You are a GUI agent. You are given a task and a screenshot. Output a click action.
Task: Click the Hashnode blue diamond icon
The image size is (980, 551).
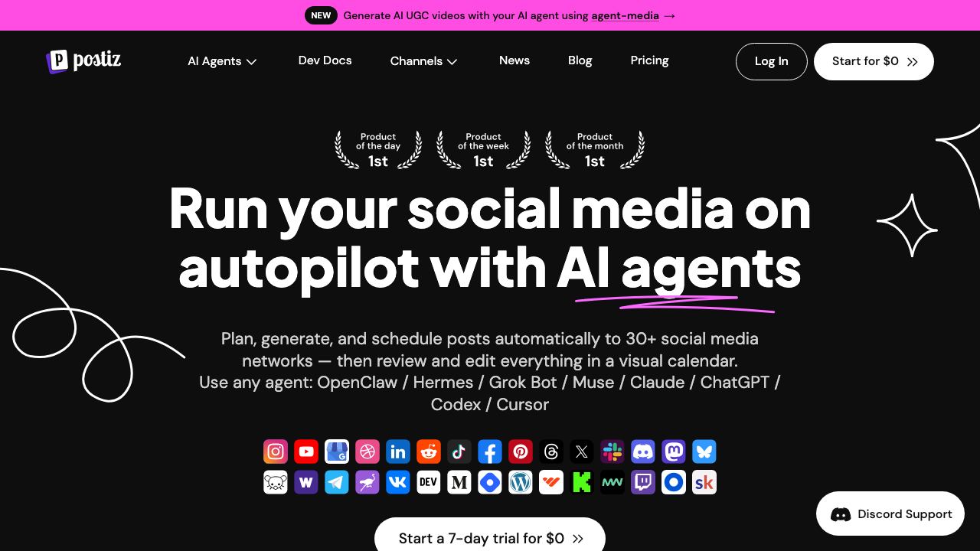[490, 482]
